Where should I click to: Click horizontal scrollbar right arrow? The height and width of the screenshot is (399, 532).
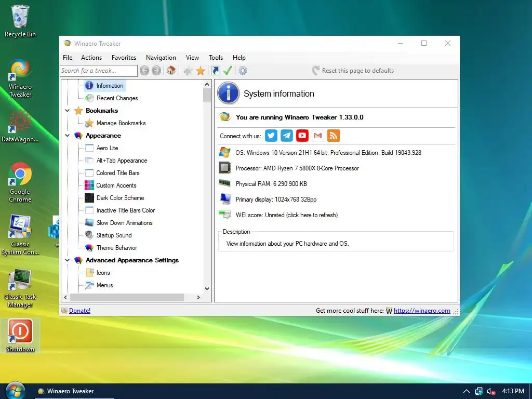tap(198, 297)
